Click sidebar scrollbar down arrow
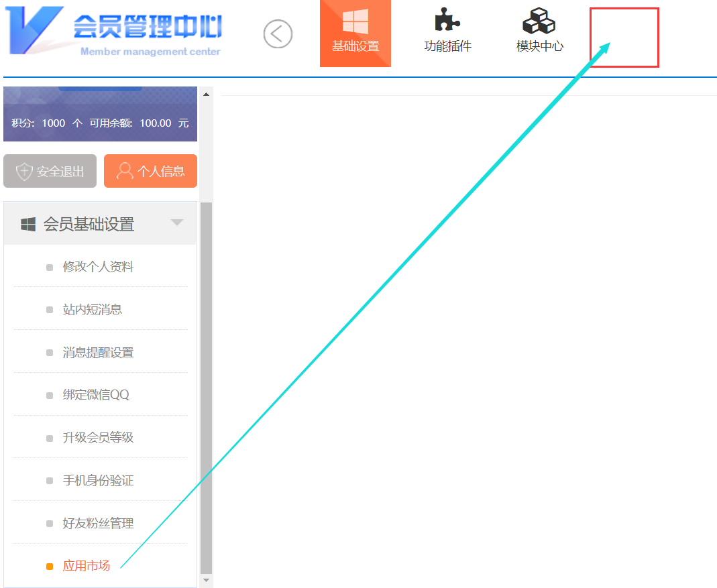The image size is (717, 588). (x=206, y=581)
